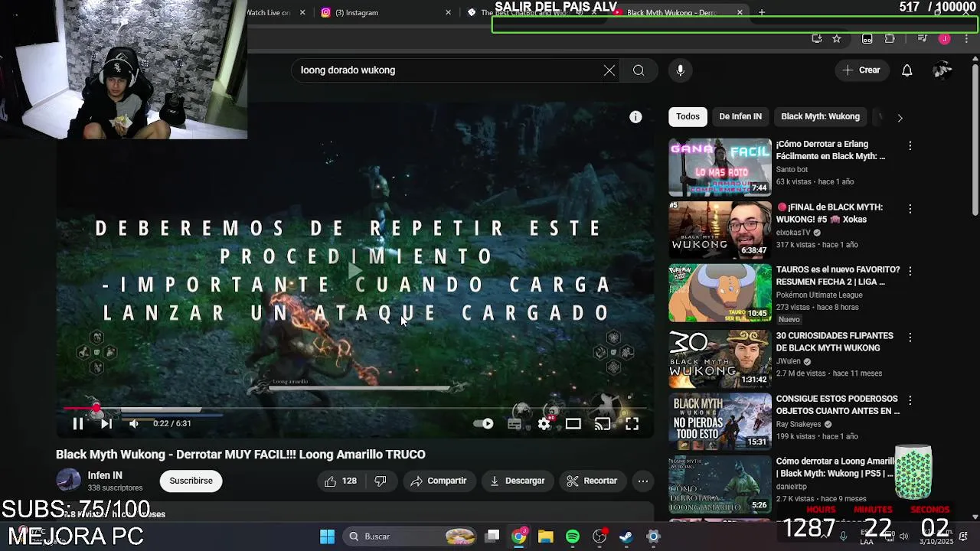Open options for Consigue Estos Poderosos video

[910, 400]
